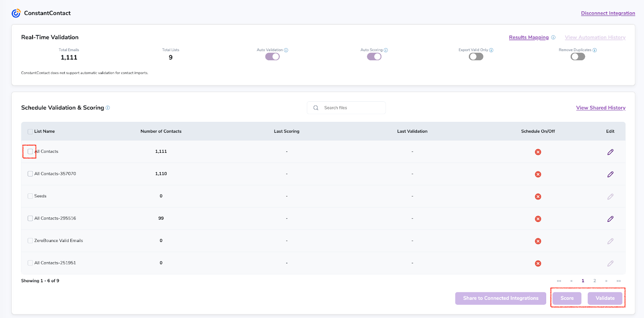Image resolution: width=644 pixels, height=318 pixels.
Task: Click the Total Lists value 9
Action: point(171,57)
